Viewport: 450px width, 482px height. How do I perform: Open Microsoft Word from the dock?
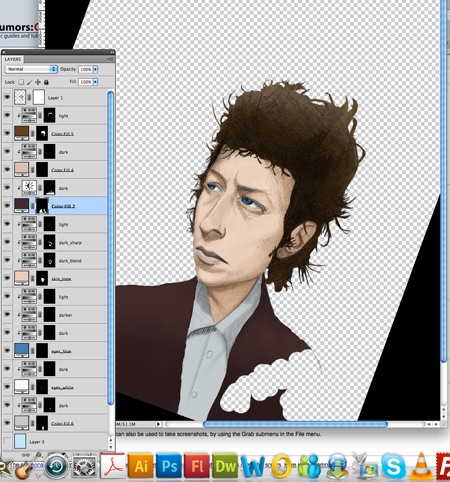click(x=253, y=467)
